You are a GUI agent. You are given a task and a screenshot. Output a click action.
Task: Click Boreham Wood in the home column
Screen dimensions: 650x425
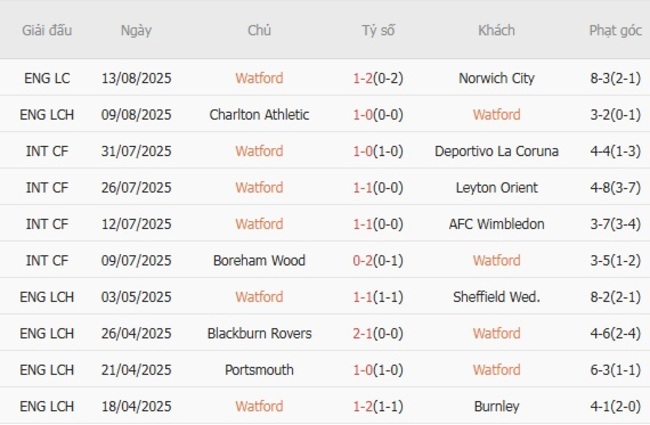pyautogui.click(x=259, y=261)
